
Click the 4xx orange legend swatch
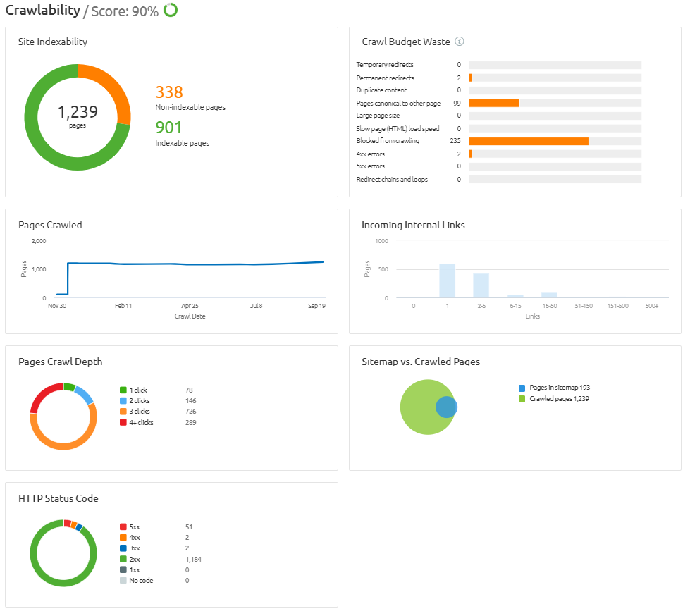(123, 537)
